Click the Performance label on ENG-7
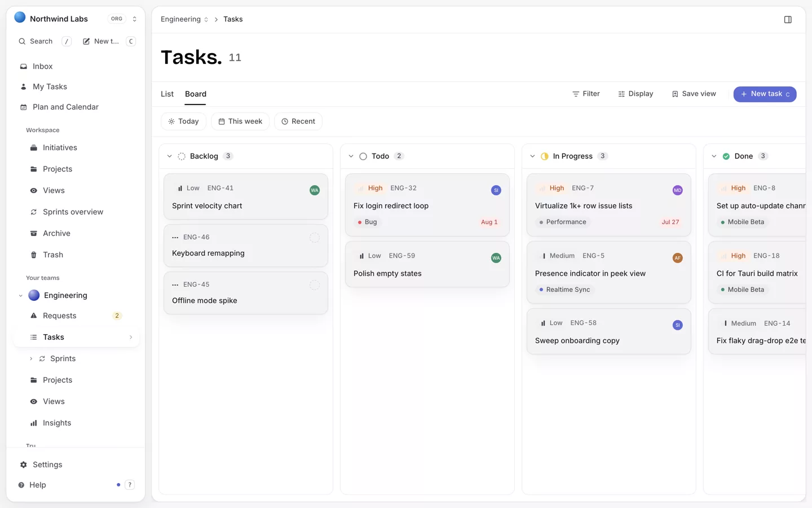 pyautogui.click(x=563, y=222)
